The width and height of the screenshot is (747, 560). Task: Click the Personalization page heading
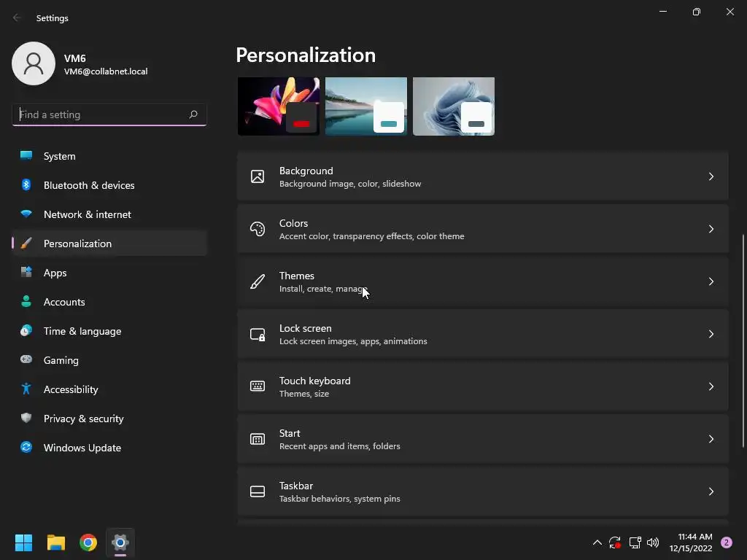pos(306,55)
